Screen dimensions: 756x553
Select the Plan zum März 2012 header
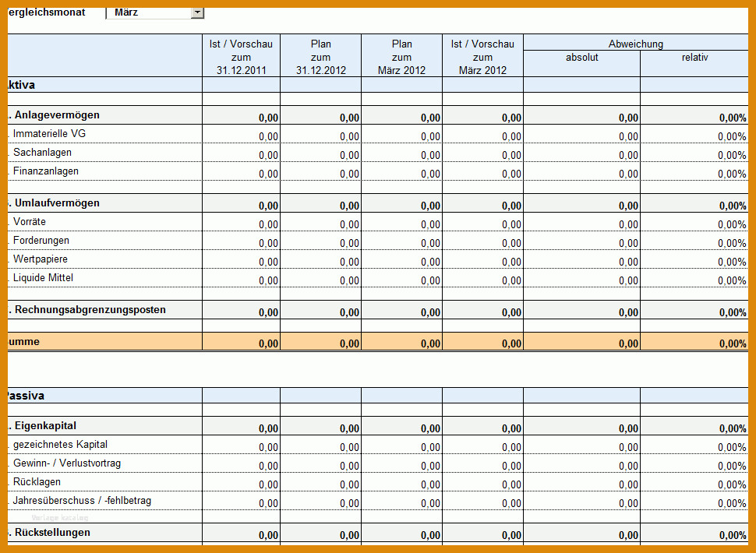[x=401, y=57]
